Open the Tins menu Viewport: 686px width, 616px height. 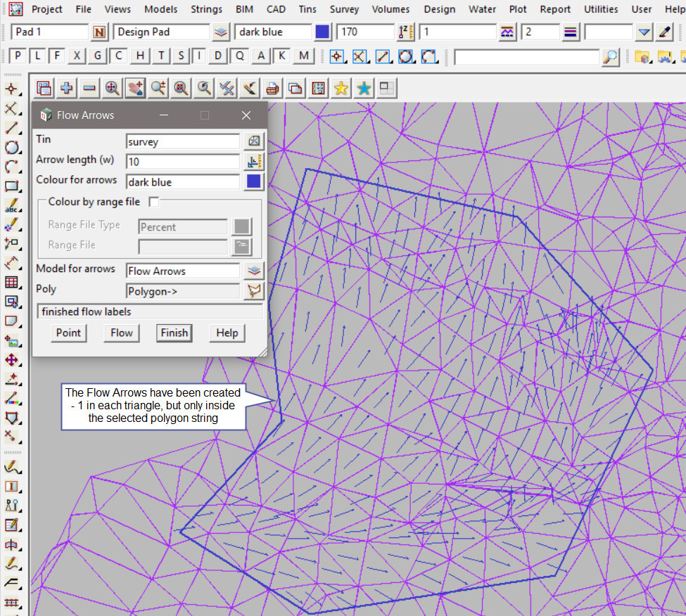[x=307, y=9]
